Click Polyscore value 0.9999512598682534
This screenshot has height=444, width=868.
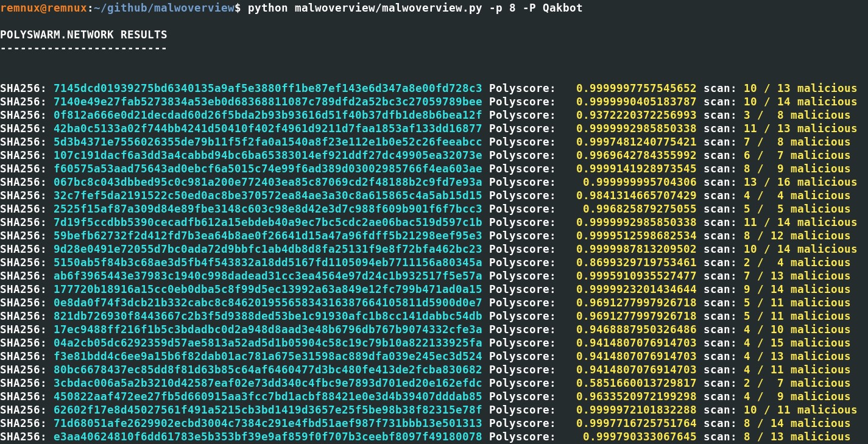coord(636,236)
